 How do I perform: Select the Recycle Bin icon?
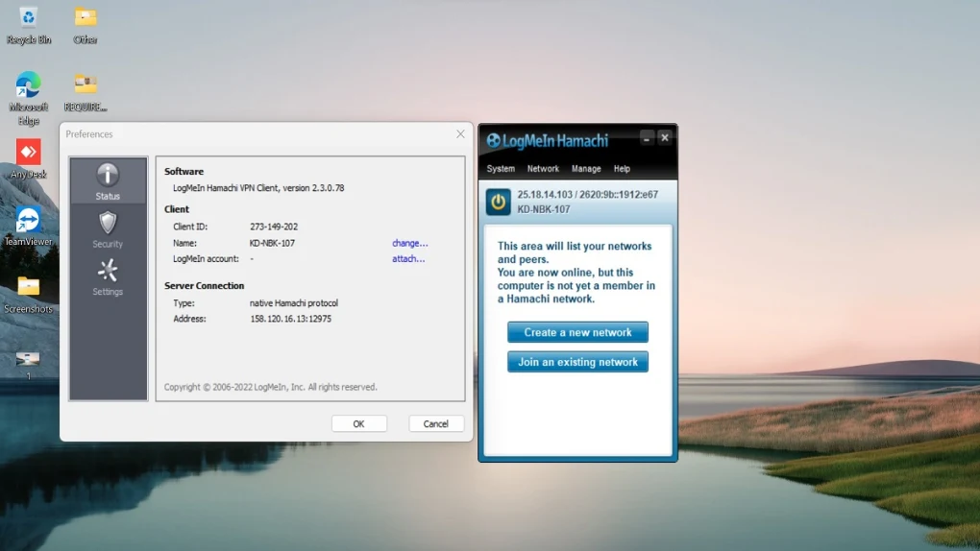coord(29,18)
